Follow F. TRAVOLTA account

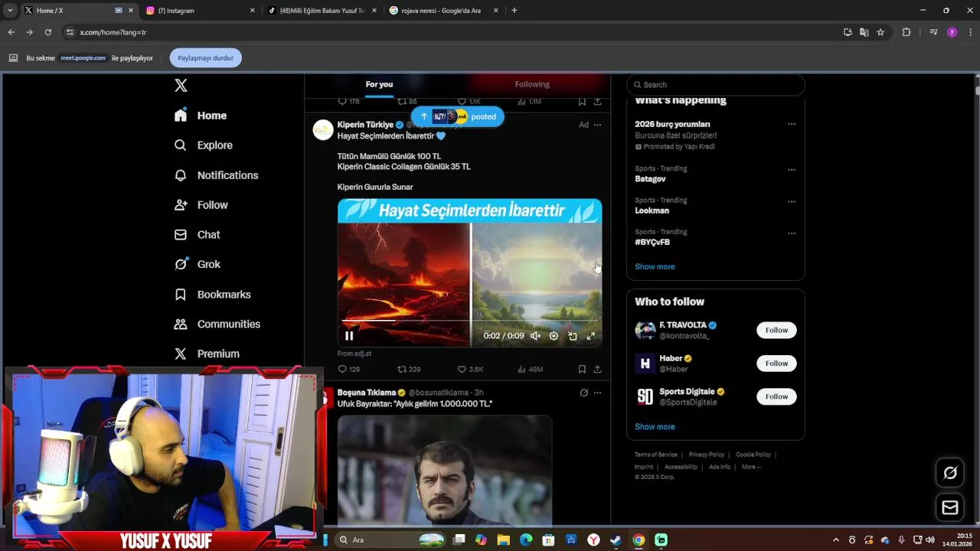pyautogui.click(x=776, y=330)
